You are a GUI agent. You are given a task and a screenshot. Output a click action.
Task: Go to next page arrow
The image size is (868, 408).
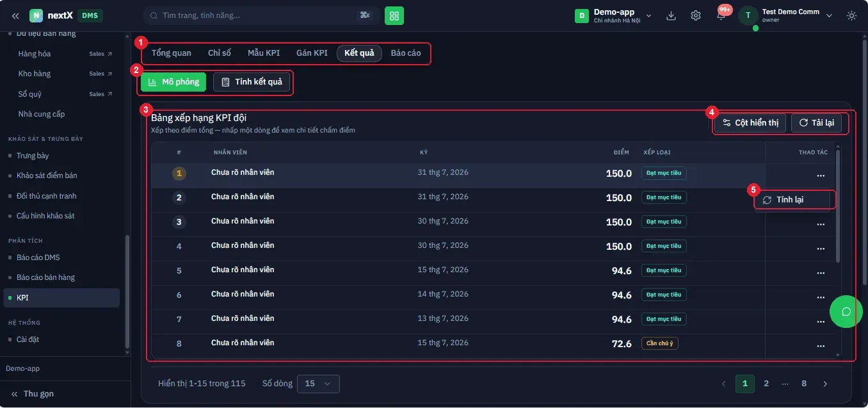pyautogui.click(x=825, y=384)
